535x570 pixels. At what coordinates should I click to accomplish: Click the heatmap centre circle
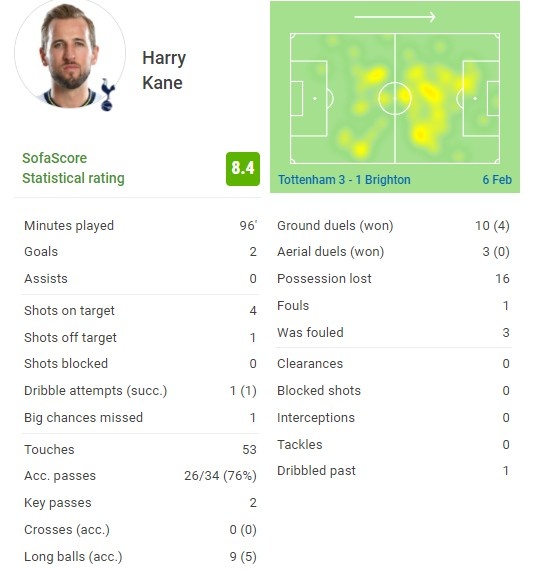pos(395,98)
